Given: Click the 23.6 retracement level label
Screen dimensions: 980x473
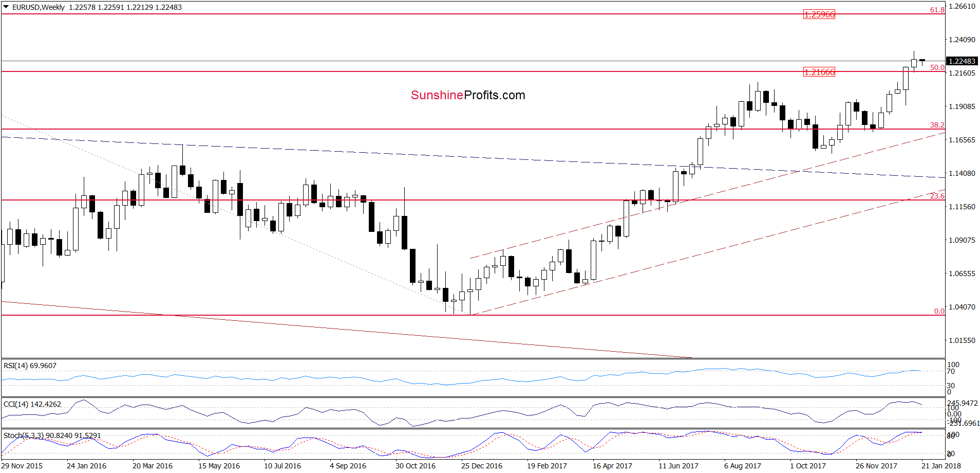Looking at the screenshot, I should click(x=937, y=196).
